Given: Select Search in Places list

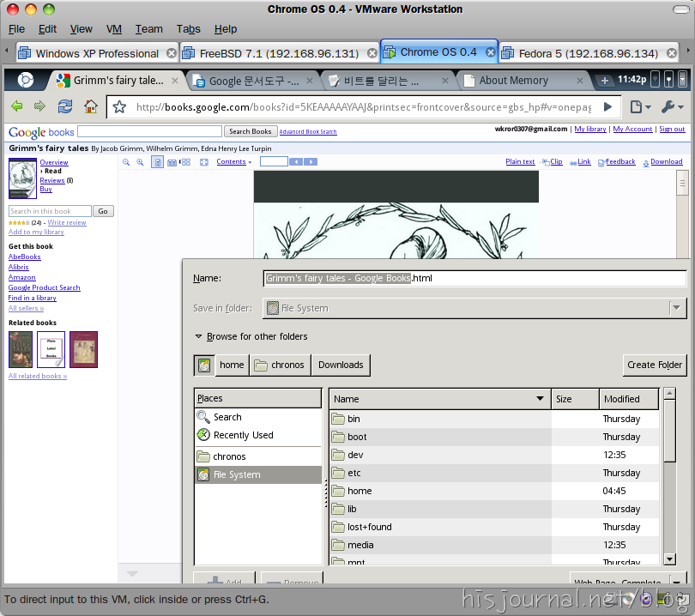Looking at the screenshot, I should click(258, 417).
